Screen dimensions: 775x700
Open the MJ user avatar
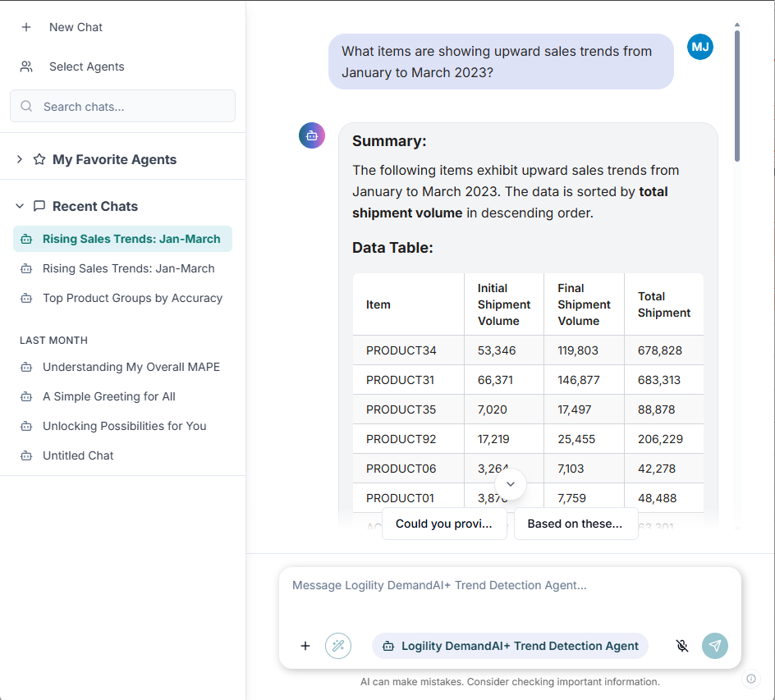tap(699, 47)
